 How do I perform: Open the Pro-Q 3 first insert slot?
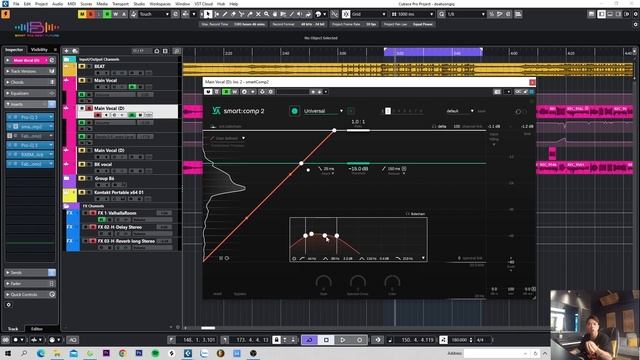[x=29, y=117]
